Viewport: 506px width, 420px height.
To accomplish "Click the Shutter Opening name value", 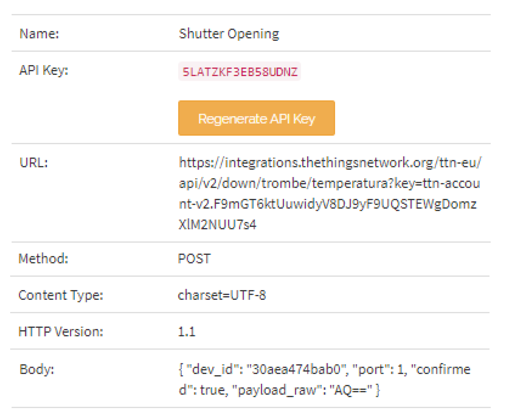I will [x=229, y=33].
